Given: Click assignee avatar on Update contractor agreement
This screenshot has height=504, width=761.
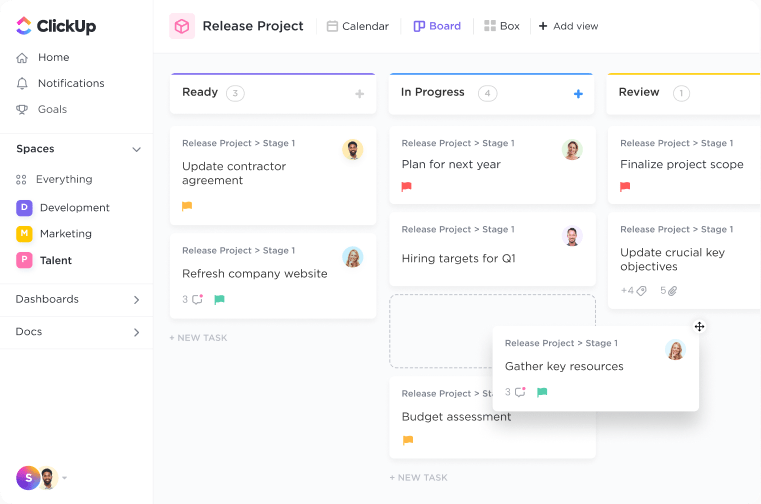Looking at the screenshot, I should 353,150.
